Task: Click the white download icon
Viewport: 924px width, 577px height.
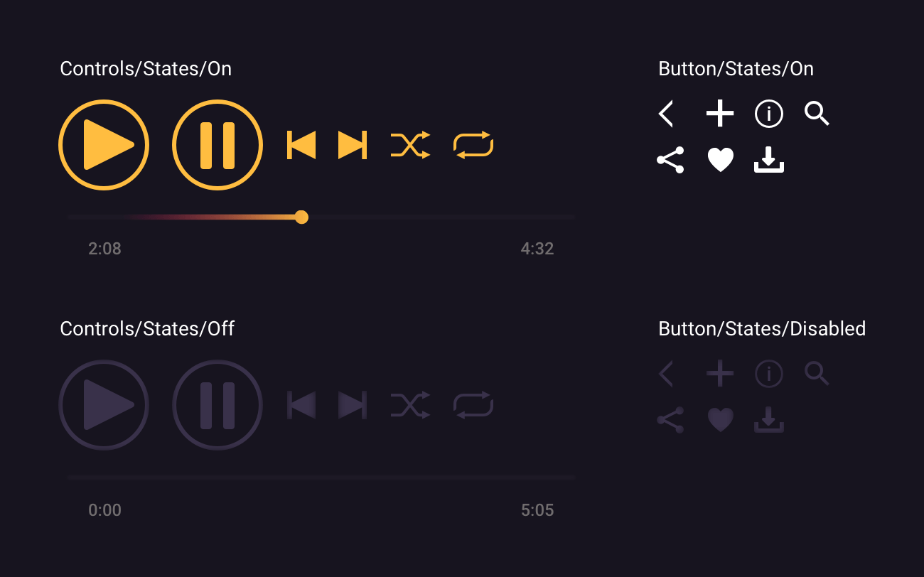Action: [x=769, y=161]
